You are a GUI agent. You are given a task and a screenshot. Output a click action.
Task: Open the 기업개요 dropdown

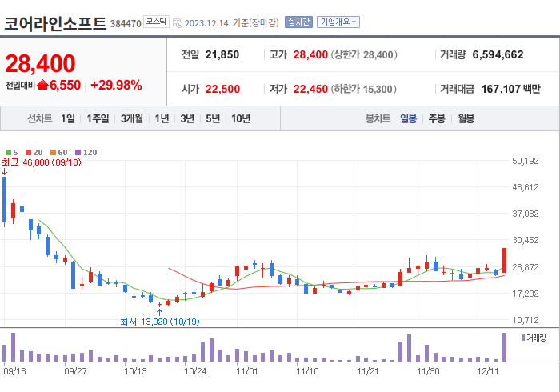(x=338, y=22)
